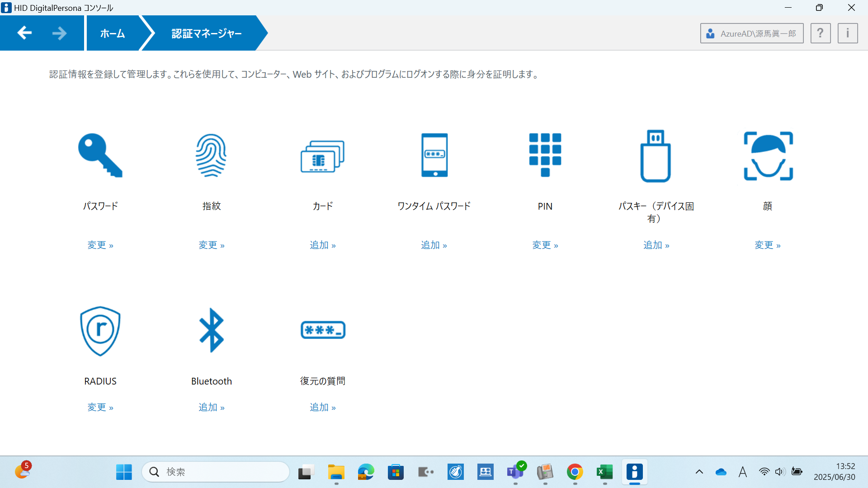Open the help question mark button
Screen dimensions: 868x488
[820, 33]
